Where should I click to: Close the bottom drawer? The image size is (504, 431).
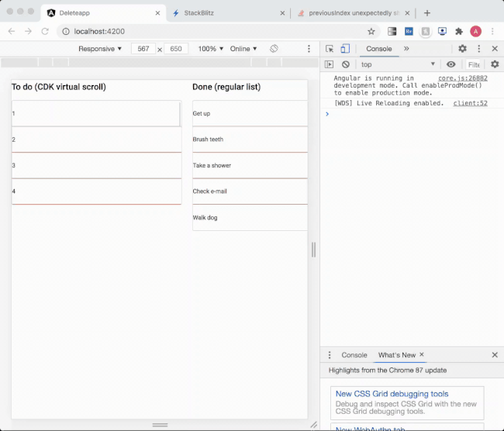[x=495, y=355]
